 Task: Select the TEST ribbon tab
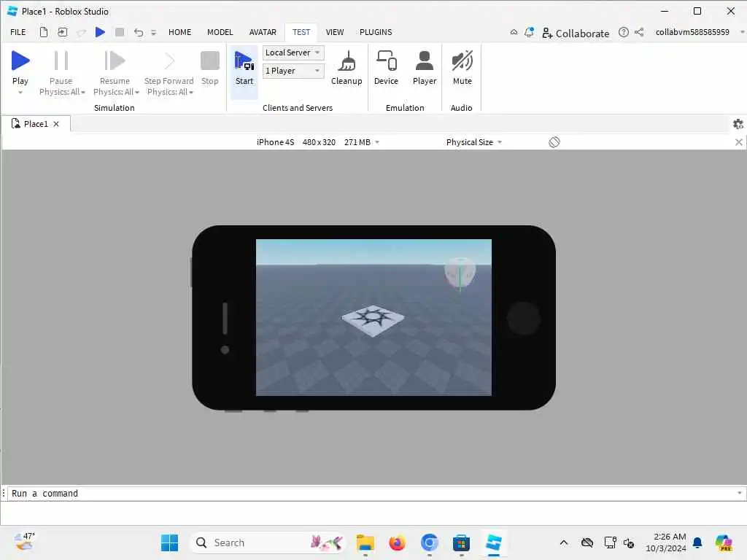click(x=301, y=32)
